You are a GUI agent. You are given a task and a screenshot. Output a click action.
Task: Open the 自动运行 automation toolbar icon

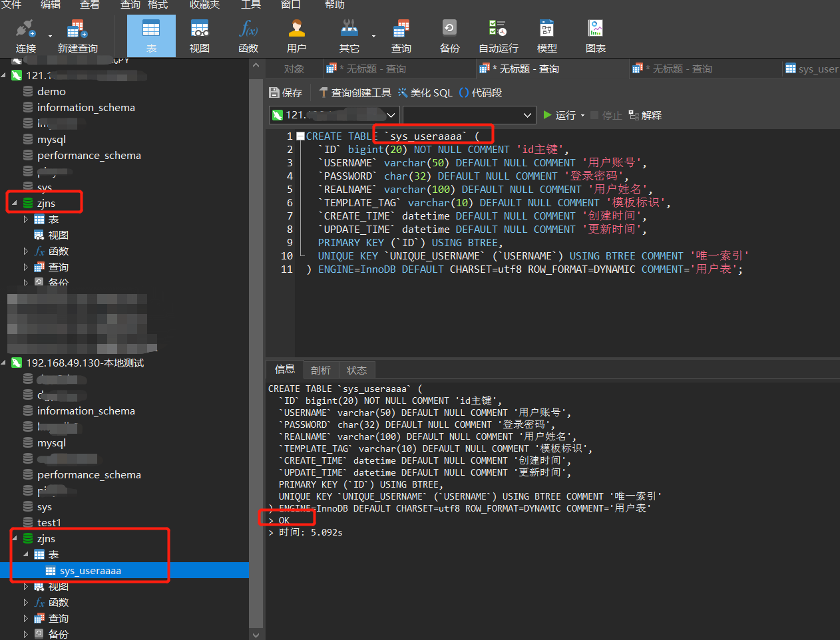[x=499, y=36]
